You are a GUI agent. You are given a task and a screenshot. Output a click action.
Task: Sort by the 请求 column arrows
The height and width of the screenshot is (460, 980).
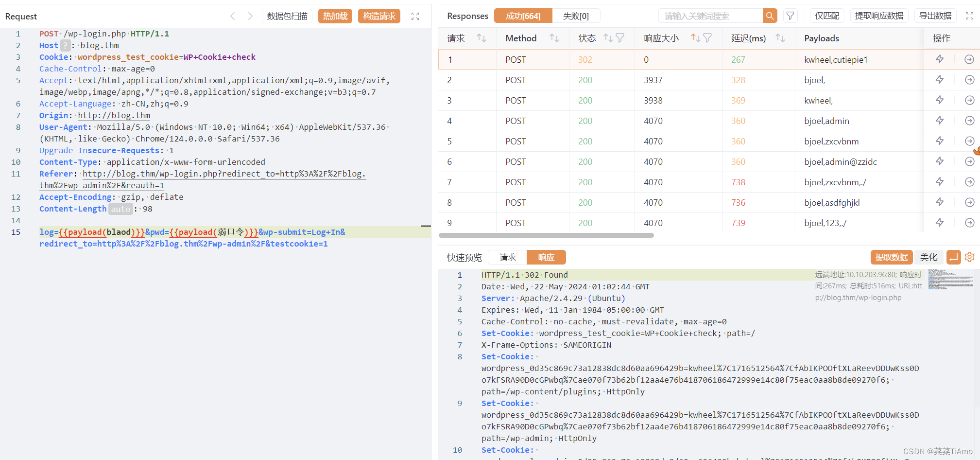click(481, 38)
